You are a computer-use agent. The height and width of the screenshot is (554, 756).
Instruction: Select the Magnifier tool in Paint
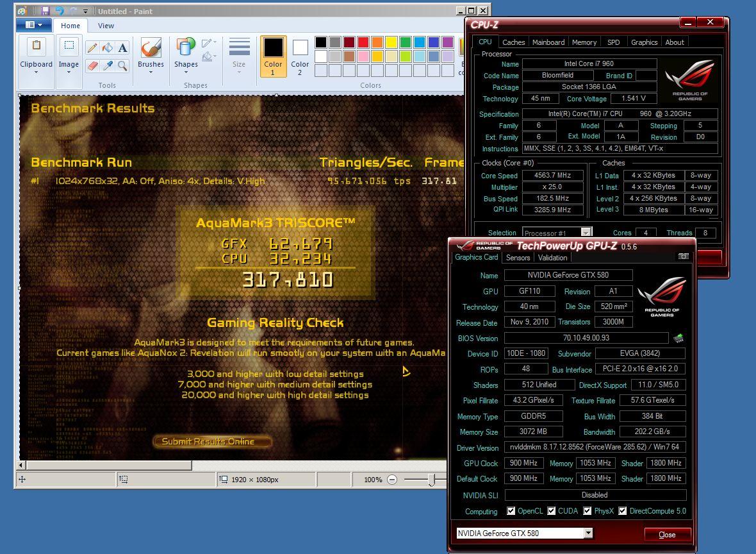point(123,65)
